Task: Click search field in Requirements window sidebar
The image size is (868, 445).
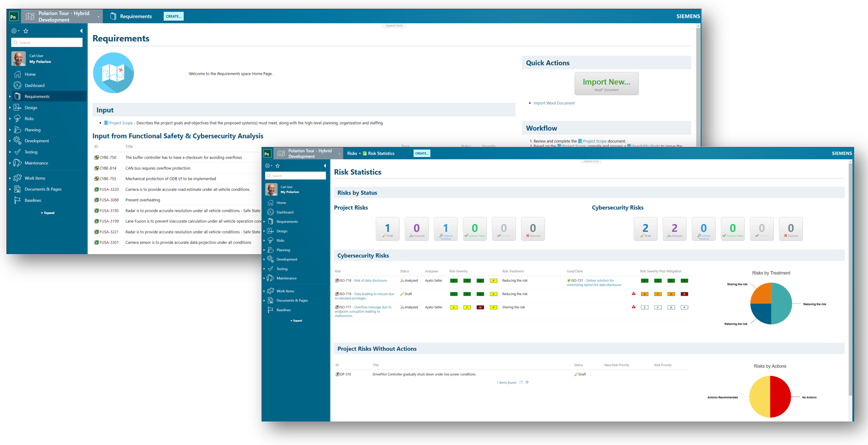Action: pos(47,42)
